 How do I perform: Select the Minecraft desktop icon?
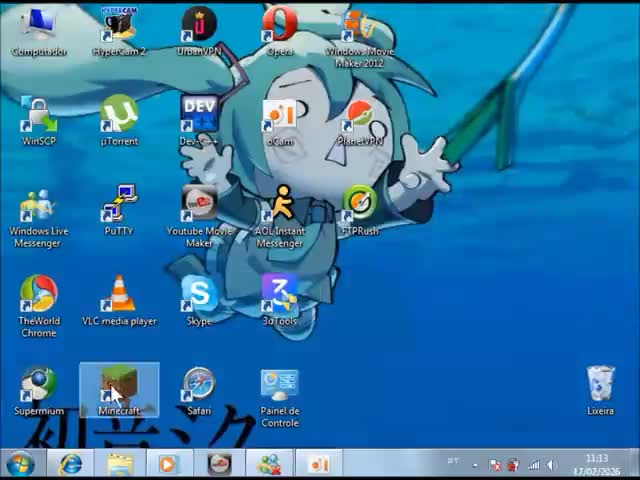(x=119, y=386)
